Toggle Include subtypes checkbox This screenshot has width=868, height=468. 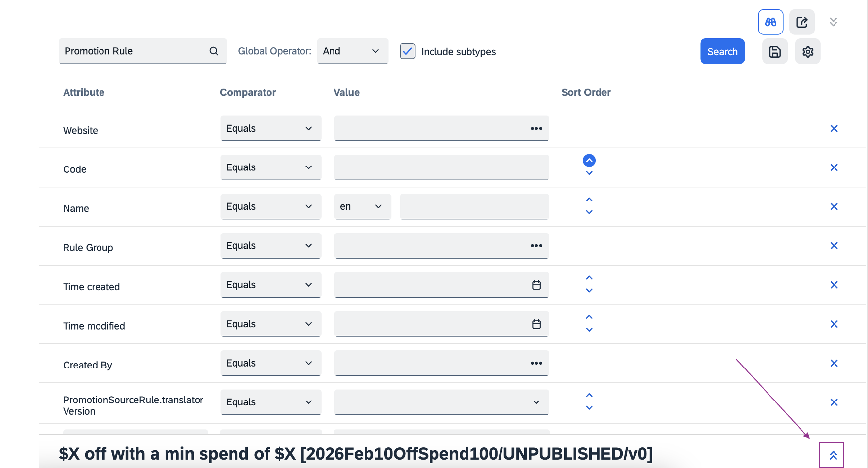click(x=407, y=51)
